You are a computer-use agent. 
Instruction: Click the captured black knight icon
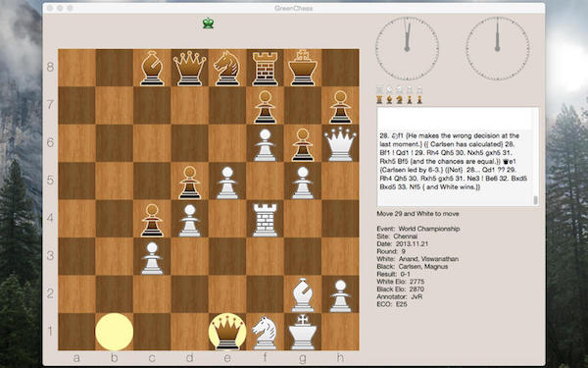point(400,99)
